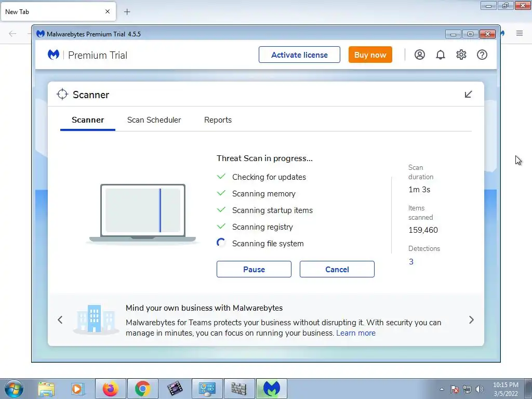Viewport: 532px width, 399px height.
Task: Open the Reports tab
Action: [218, 120]
